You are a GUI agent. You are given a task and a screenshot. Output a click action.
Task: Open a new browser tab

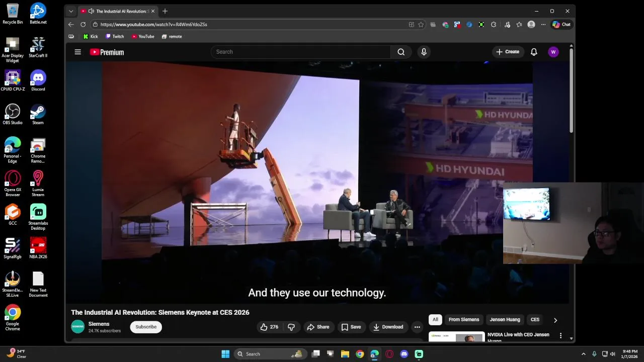(165, 11)
